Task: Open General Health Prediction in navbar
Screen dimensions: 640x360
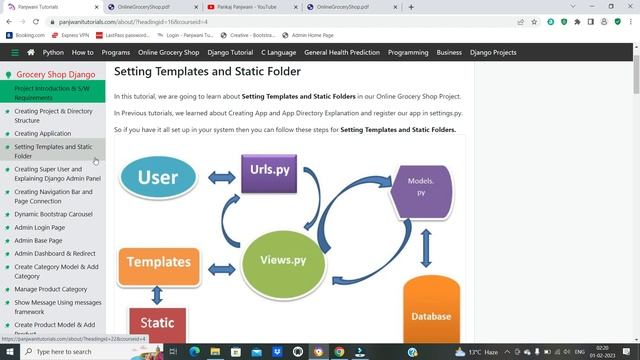Action: point(342,53)
